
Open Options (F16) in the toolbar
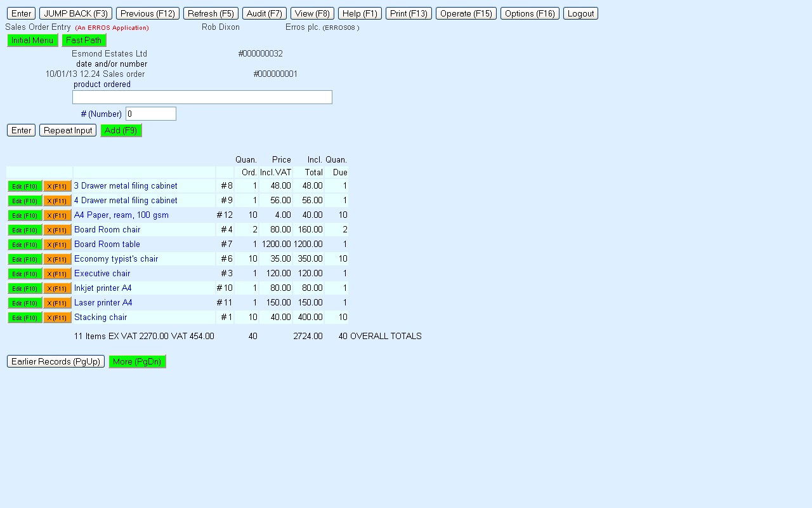[530, 13]
